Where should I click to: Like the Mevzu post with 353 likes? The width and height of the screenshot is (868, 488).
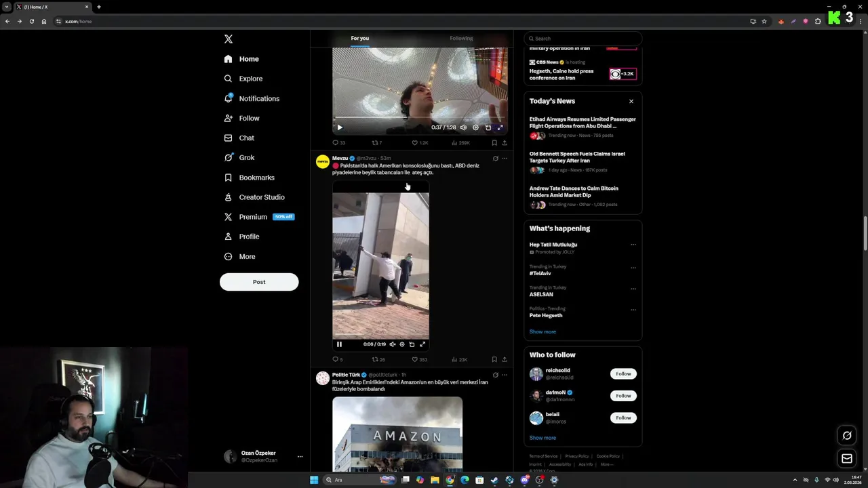pyautogui.click(x=420, y=359)
